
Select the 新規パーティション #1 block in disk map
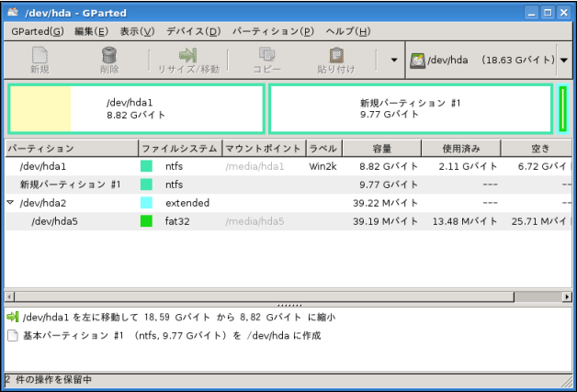coord(411,108)
